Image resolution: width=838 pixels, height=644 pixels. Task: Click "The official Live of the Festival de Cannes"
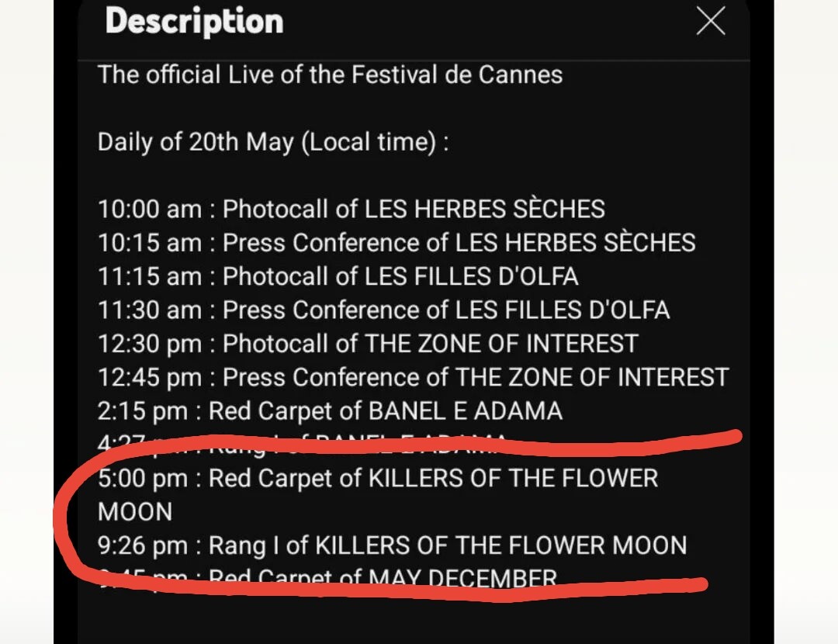tap(330, 75)
